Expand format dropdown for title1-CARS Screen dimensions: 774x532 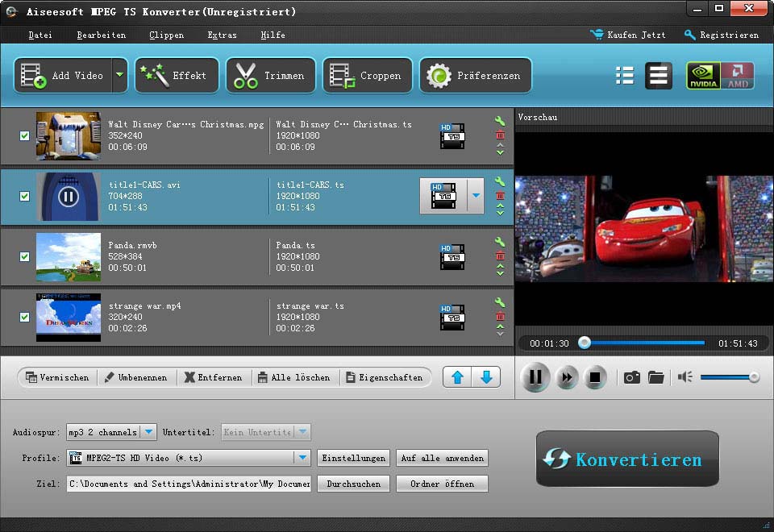pos(476,196)
